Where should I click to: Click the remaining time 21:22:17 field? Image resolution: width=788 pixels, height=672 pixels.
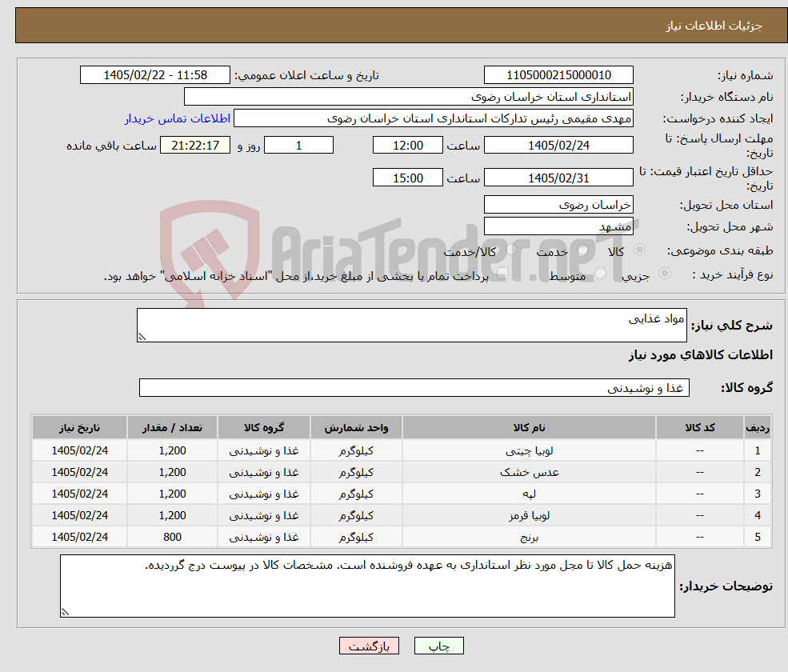[195, 146]
